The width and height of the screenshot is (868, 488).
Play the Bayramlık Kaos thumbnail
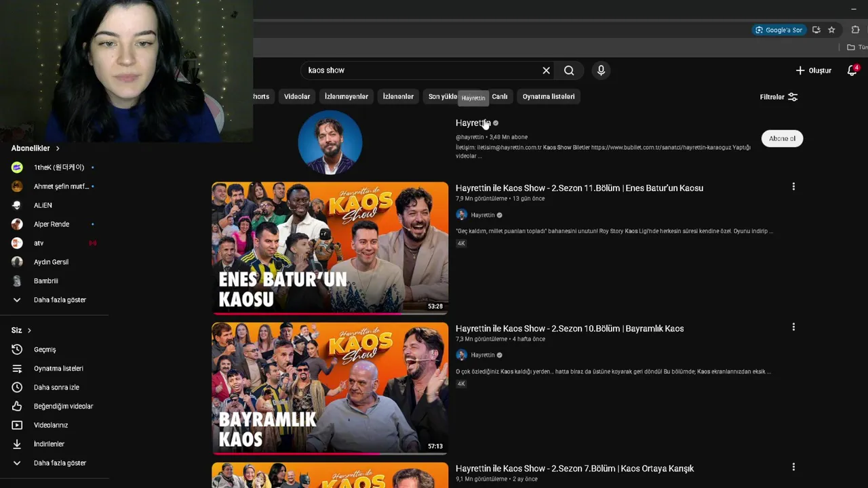point(330,388)
